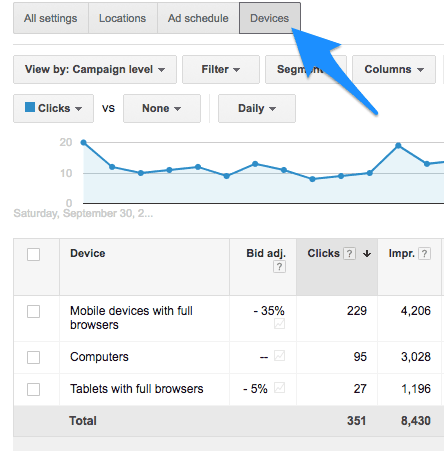Open bid simulator icon for Tablets row
Screen dimensions: 444x451
[279, 388]
